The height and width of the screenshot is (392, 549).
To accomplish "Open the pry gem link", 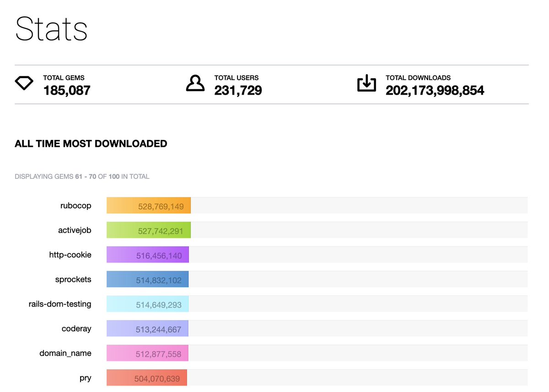I will click(85, 378).
